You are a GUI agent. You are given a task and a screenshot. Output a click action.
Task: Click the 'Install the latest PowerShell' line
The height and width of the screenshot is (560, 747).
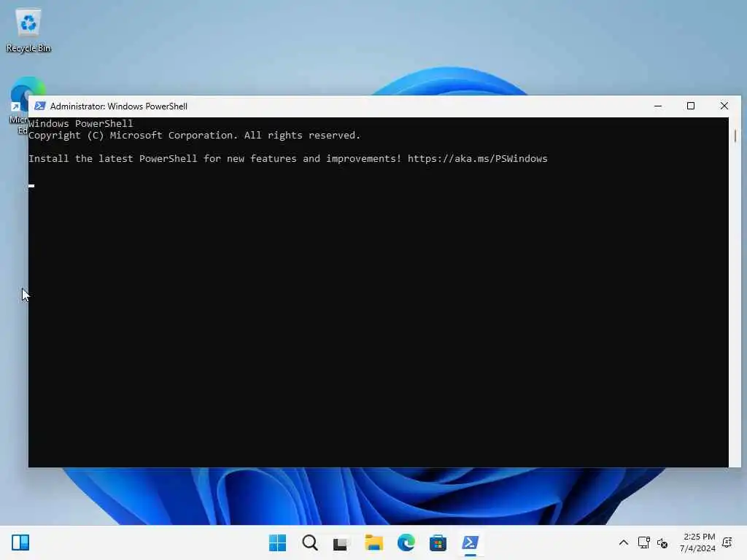pyautogui.click(x=287, y=158)
